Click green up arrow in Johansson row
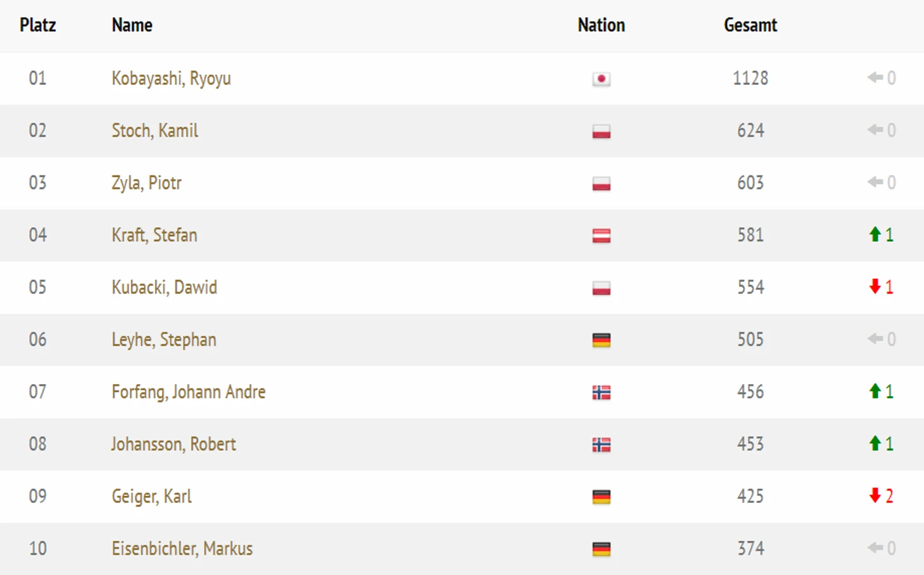Image resolution: width=924 pixels, height=575 pixels. tap(875, 443)
